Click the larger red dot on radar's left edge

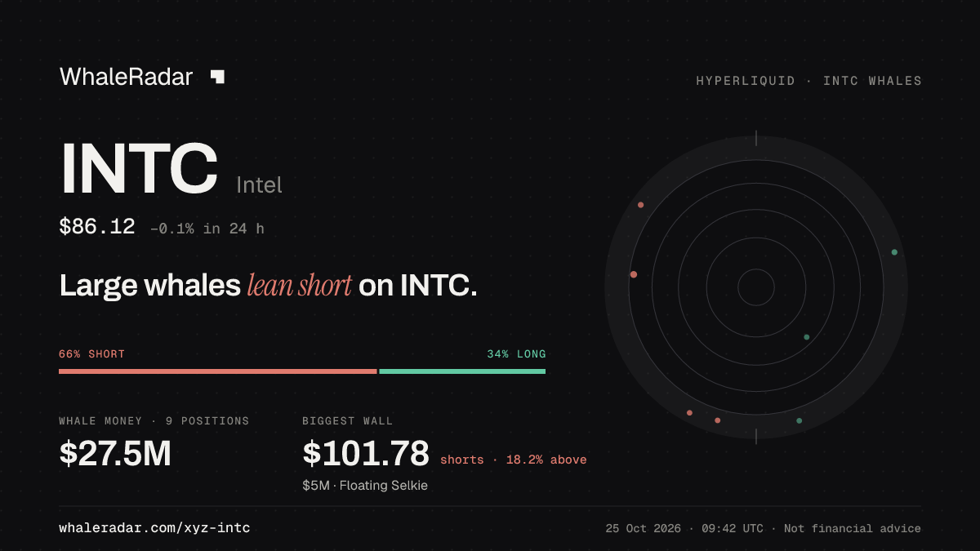(x=634, y=274)
